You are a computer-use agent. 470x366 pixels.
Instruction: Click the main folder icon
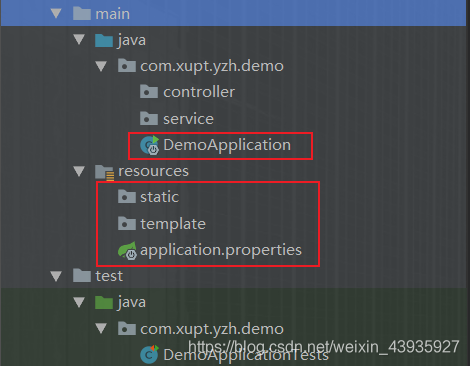click(82, 14)
